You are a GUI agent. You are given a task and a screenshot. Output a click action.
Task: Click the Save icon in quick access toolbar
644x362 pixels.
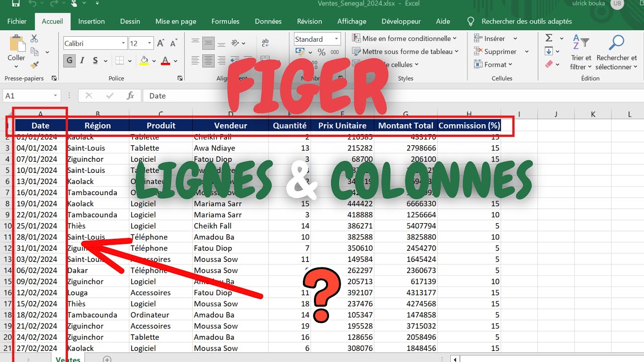(16, 3)
